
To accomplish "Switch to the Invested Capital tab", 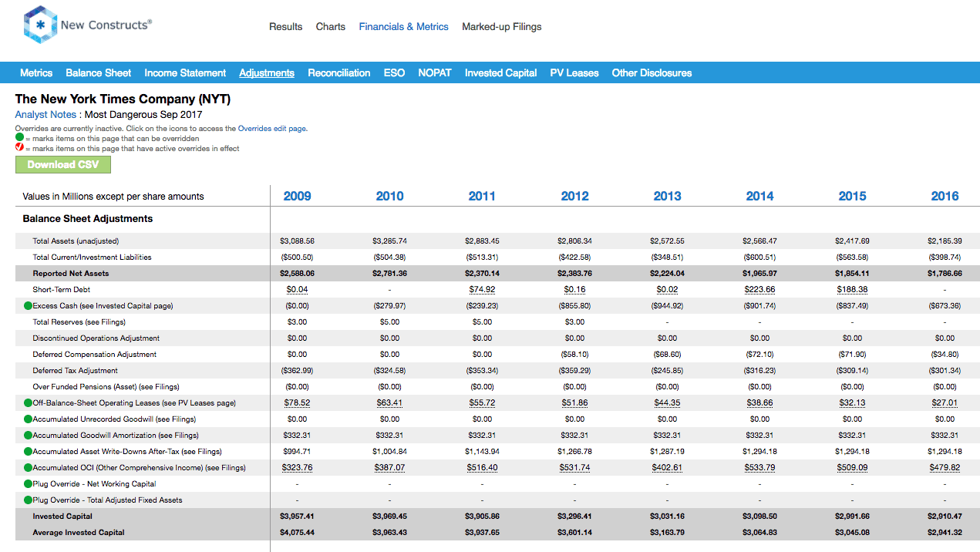I will 500,73.
